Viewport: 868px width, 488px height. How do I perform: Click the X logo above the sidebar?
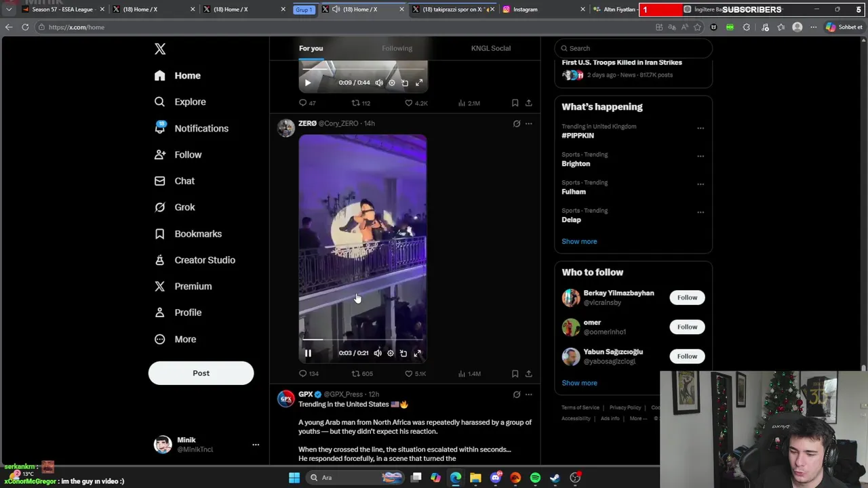(x=160, y=49)
